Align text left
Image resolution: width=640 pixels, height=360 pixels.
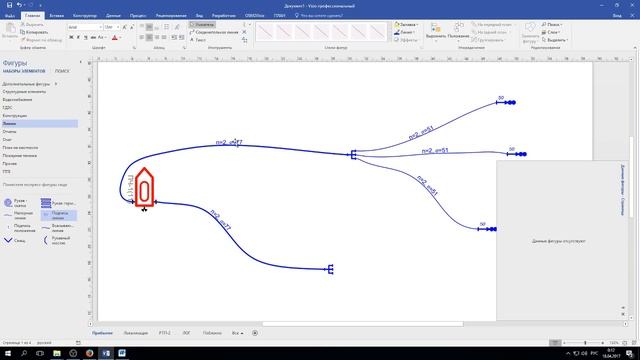[142, 37]
